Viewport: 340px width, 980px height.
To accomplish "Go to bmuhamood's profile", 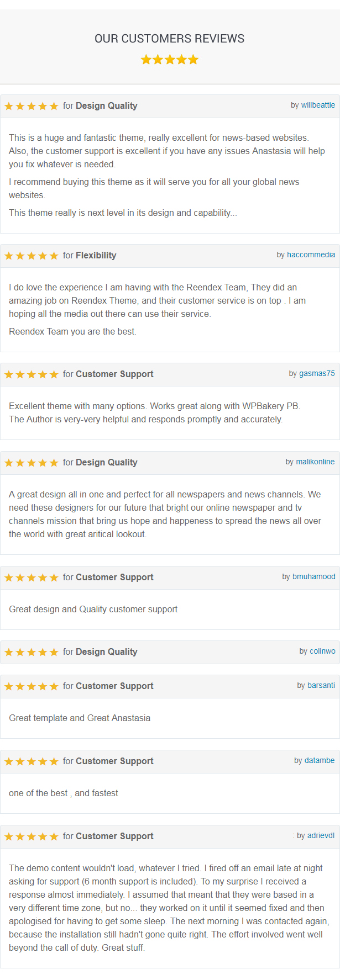I will [313, 577].
